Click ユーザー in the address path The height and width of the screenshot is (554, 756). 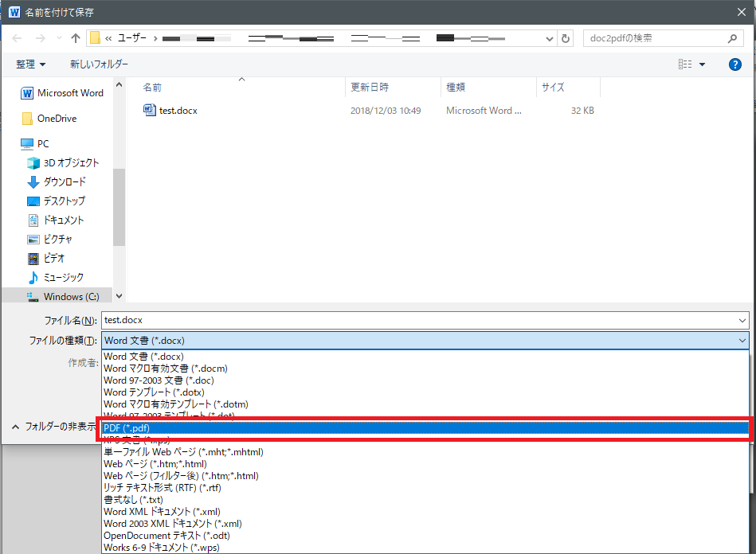(x=132, y=38)
